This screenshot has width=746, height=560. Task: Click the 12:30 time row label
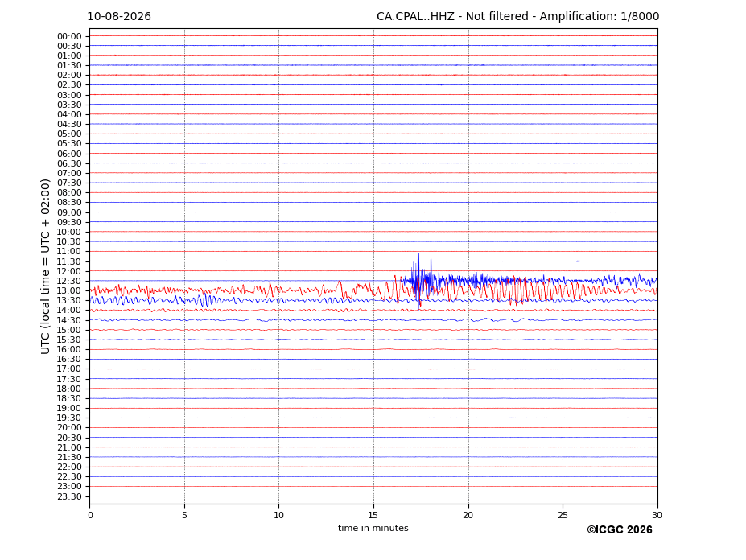pos(69,281)
